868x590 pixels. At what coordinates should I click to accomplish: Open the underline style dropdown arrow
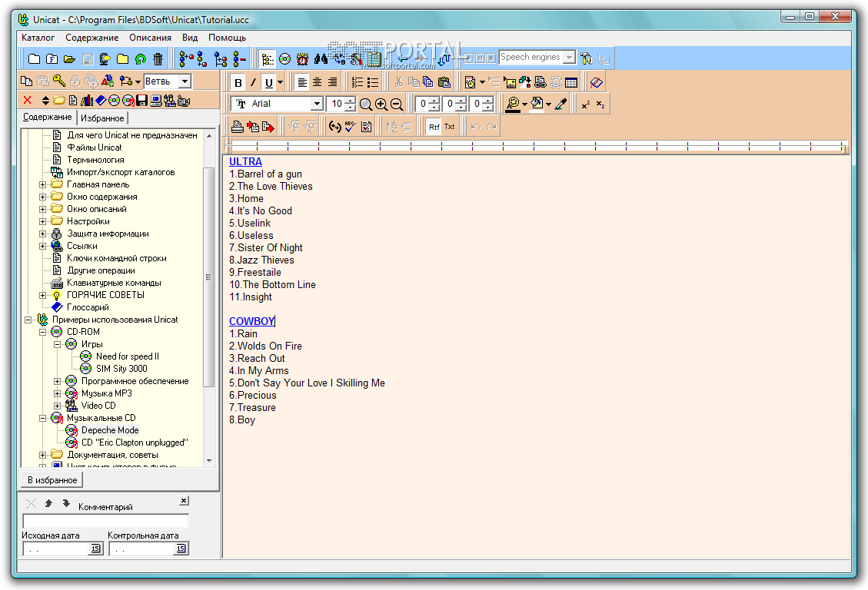[280, 82]
